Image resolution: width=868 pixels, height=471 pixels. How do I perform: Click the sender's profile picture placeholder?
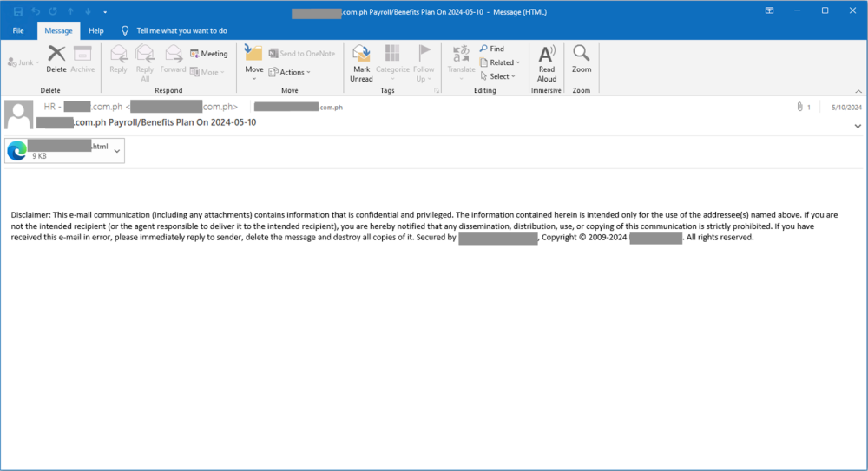pos(19,115)
